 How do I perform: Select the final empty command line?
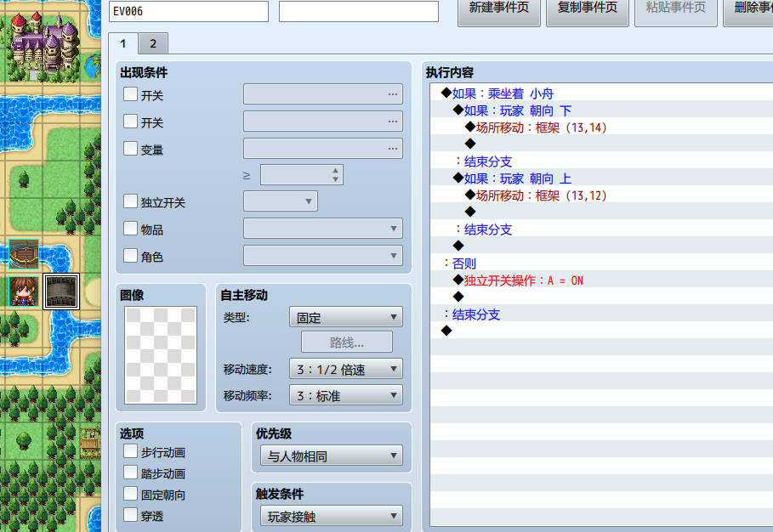(x=601, y=331)
